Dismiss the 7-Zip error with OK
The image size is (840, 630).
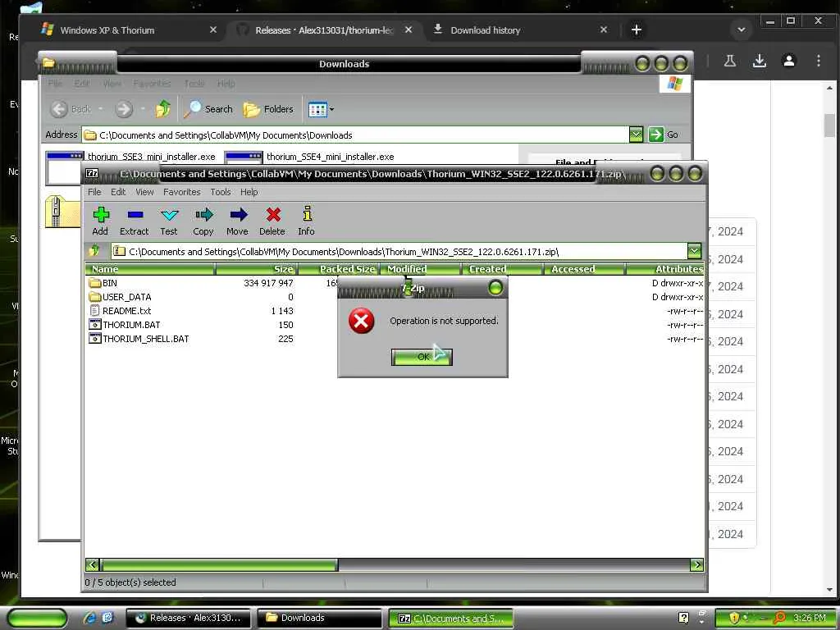pos(422,357)
